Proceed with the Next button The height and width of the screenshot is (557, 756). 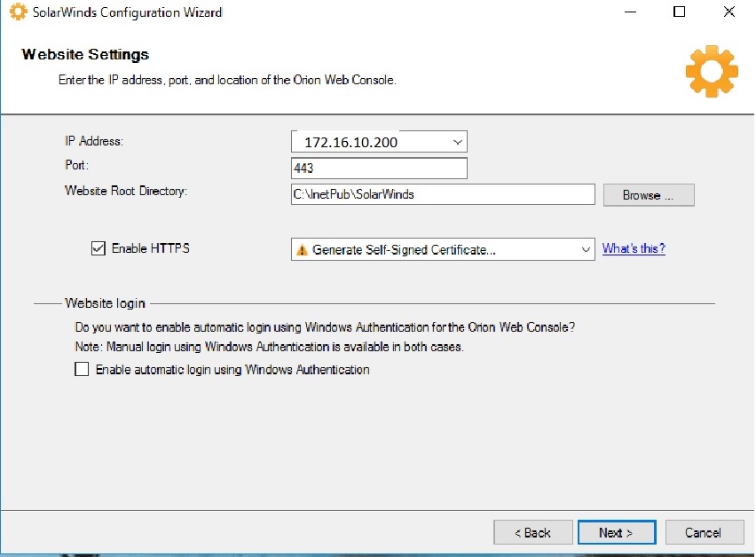point(617,532)
